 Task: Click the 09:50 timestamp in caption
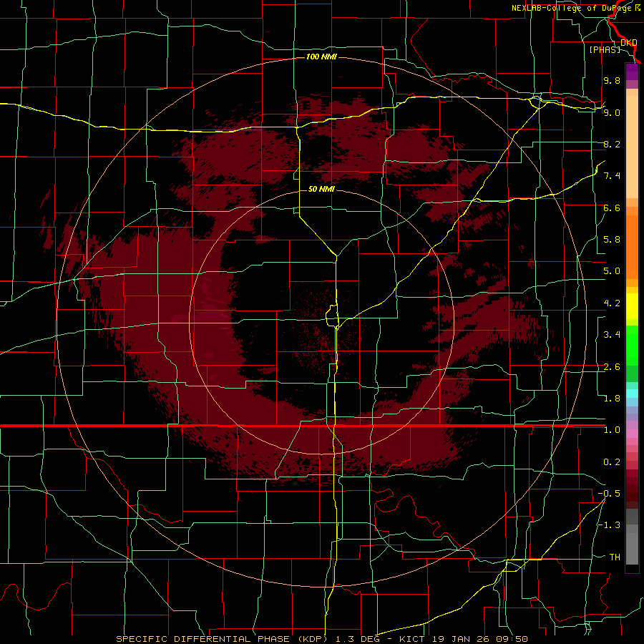[512, 639]
